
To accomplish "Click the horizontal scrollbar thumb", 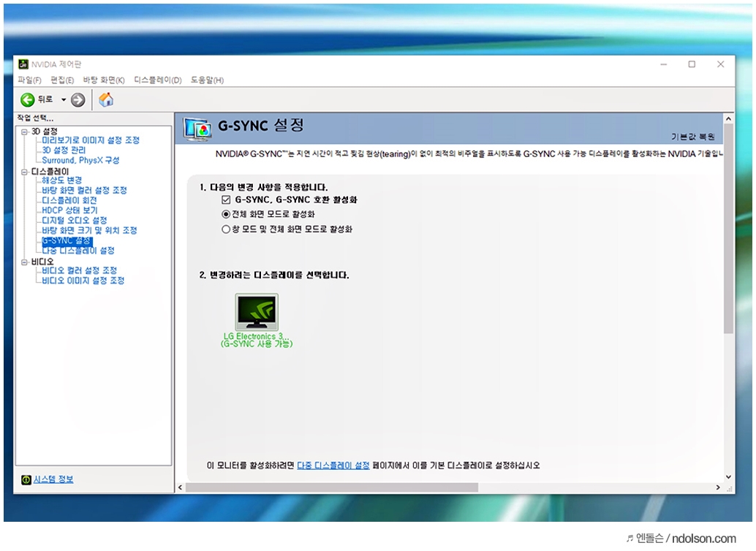I will pyautogui.click(x=332, y=488).
